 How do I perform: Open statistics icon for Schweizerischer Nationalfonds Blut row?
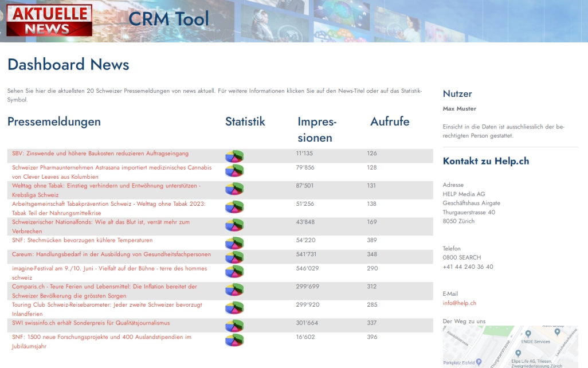pos(234,225)
